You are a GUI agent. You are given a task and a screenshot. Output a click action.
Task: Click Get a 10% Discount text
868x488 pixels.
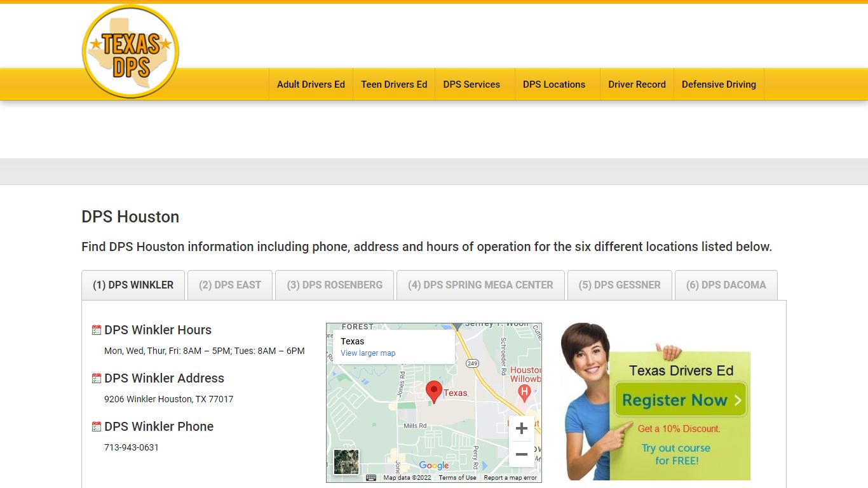coord(679,429)
